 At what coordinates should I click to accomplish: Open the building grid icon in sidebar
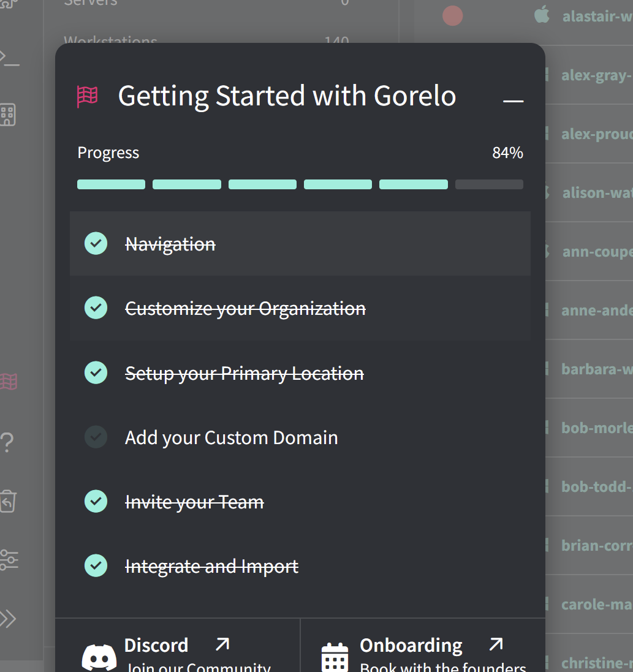click(7, 114)
